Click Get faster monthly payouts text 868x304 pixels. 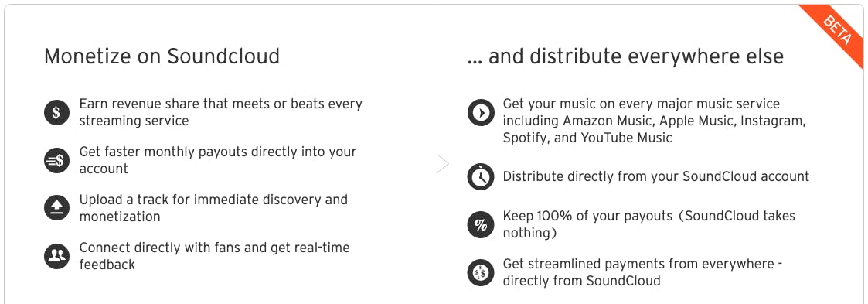[x=217, y=160]
